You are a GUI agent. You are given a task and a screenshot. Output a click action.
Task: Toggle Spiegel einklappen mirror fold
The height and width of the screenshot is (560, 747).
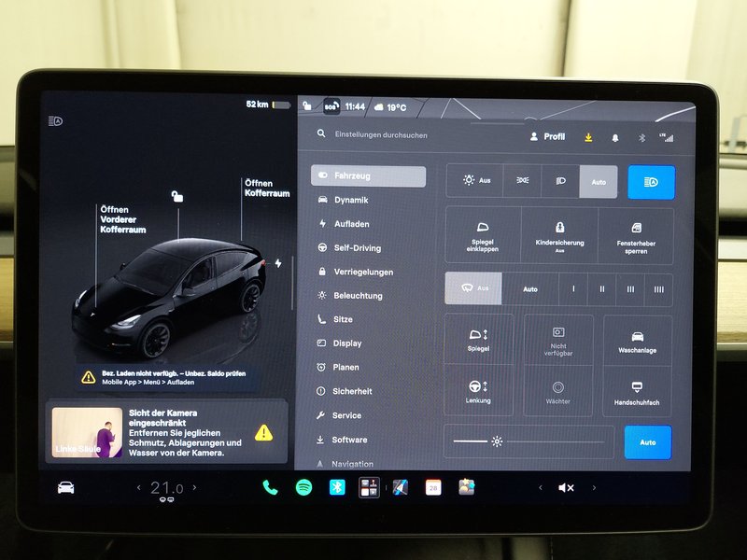click(x=483, y=235)
